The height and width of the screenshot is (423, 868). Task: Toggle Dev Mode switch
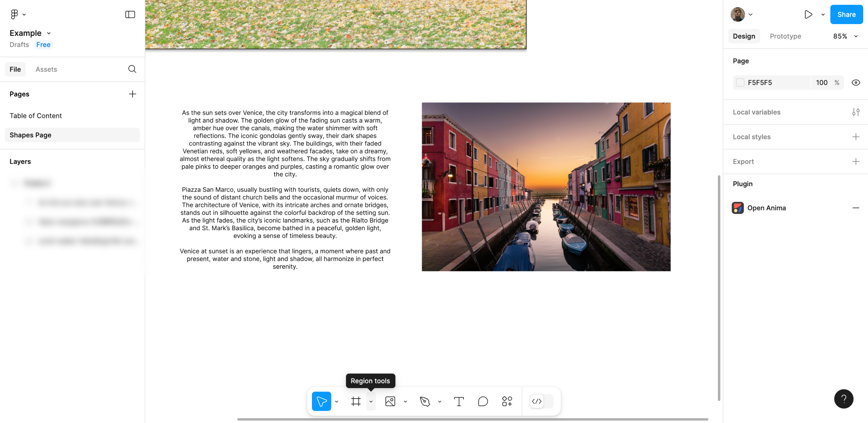pyautogui.click(x=541, y=401)
